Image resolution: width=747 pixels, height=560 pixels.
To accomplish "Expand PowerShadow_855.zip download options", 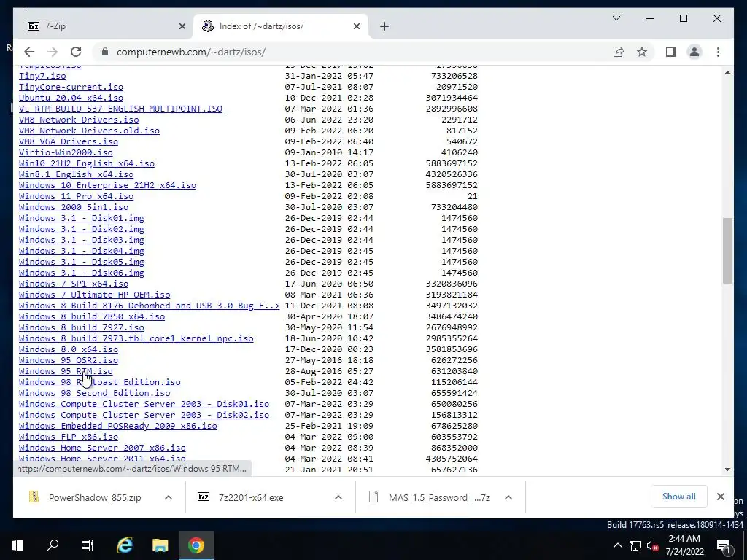I will click(x=169, y=497).
